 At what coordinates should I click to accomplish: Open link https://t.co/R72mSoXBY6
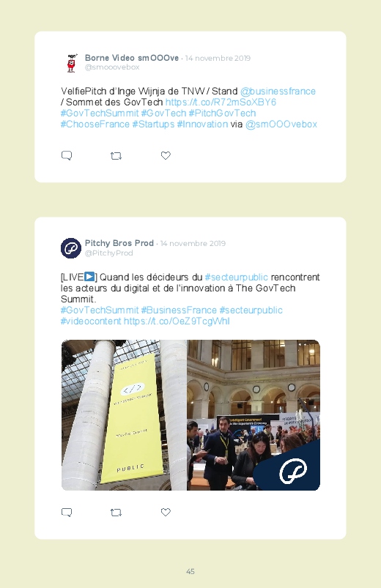(x=221, y=102)
